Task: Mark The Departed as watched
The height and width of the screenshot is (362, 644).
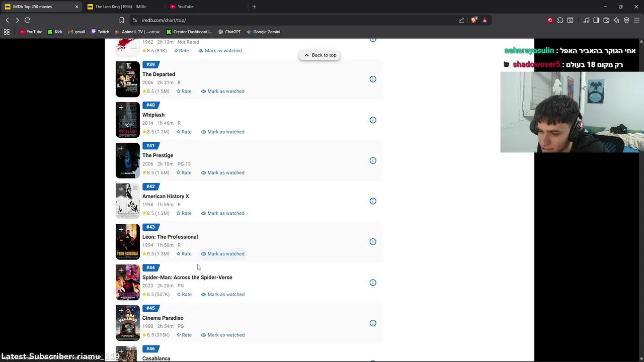Action: point(223,91)
